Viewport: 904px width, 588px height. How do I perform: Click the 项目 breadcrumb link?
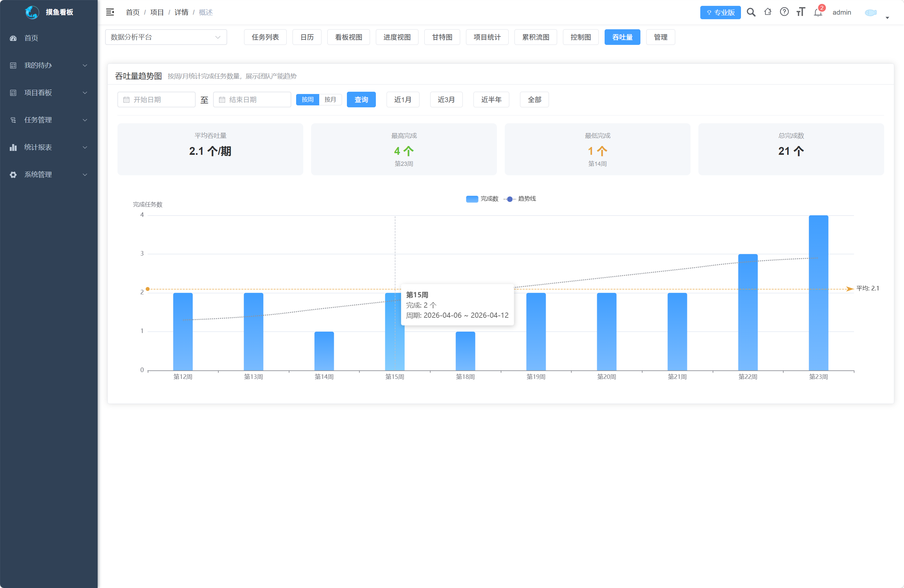(x=157, y=13)
